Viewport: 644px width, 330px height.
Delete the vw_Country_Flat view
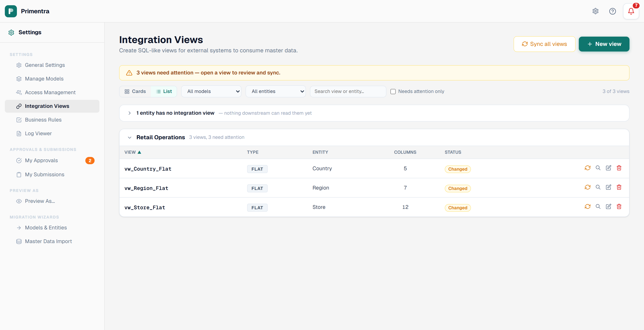pyautogui.click(x=619, y=168)
